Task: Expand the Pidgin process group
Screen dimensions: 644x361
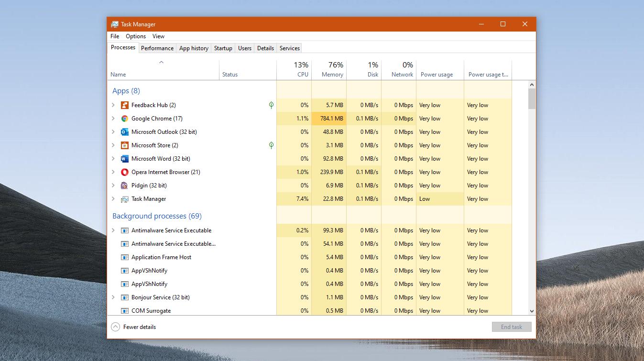Action: [113, 186]
